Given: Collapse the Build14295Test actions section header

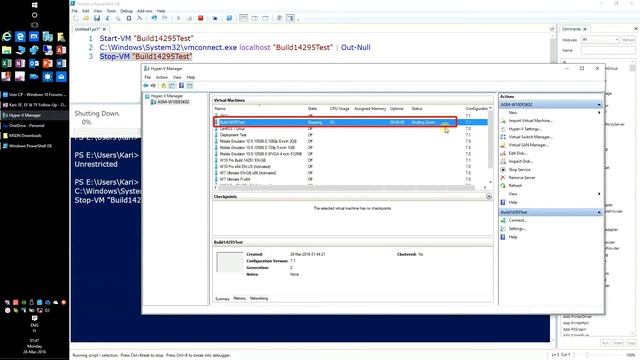Looking at the screenshot, I should pos(599,213).
